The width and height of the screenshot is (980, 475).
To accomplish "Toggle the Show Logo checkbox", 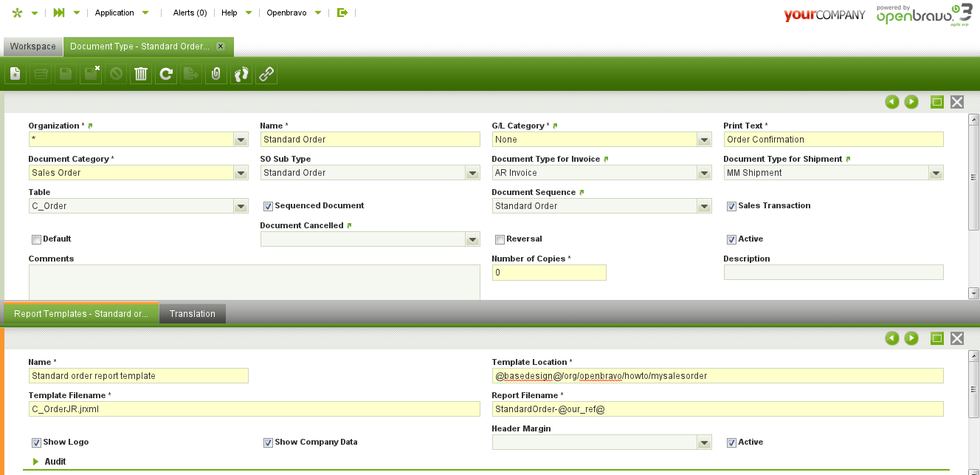I will pos(36,442).
